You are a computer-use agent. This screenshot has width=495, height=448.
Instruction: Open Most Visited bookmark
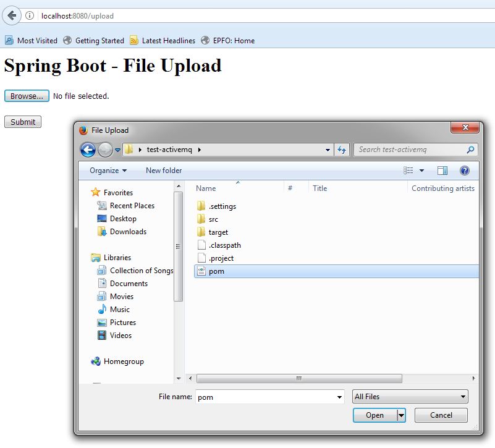[x=32, y=40]
